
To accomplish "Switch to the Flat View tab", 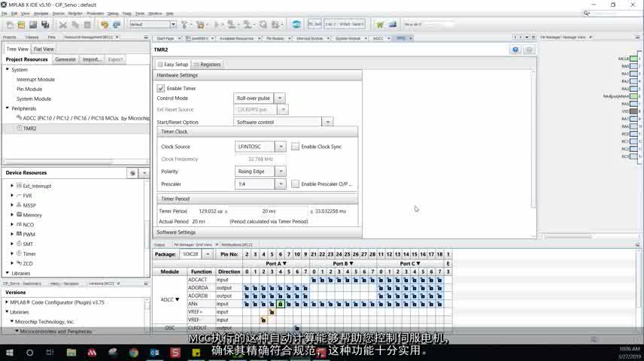I will pyautogui.click(x=44, y=49).
